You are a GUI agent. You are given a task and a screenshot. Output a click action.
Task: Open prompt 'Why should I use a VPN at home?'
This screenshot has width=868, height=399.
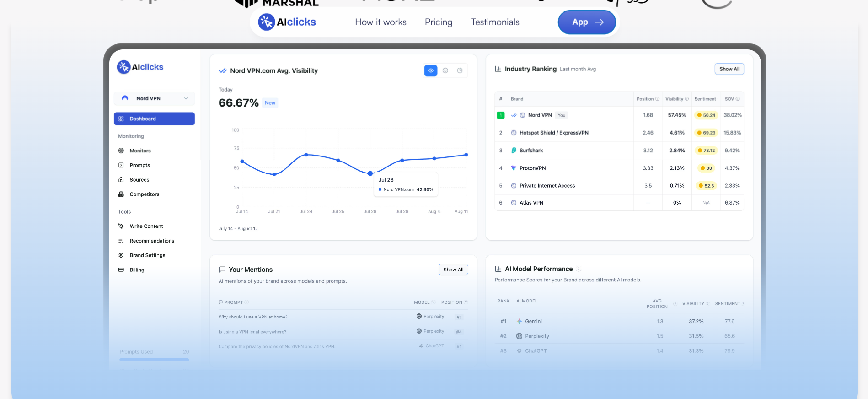pos(253,317)
